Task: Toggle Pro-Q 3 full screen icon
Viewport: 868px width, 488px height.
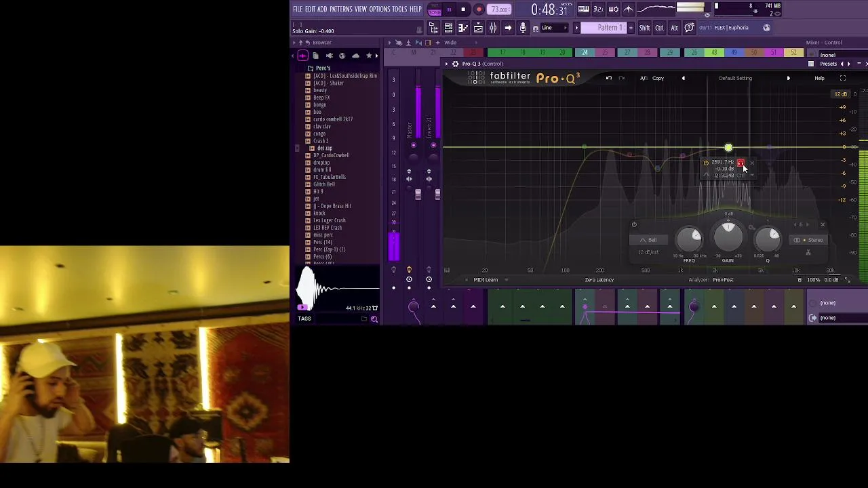Action: (843, 78)
